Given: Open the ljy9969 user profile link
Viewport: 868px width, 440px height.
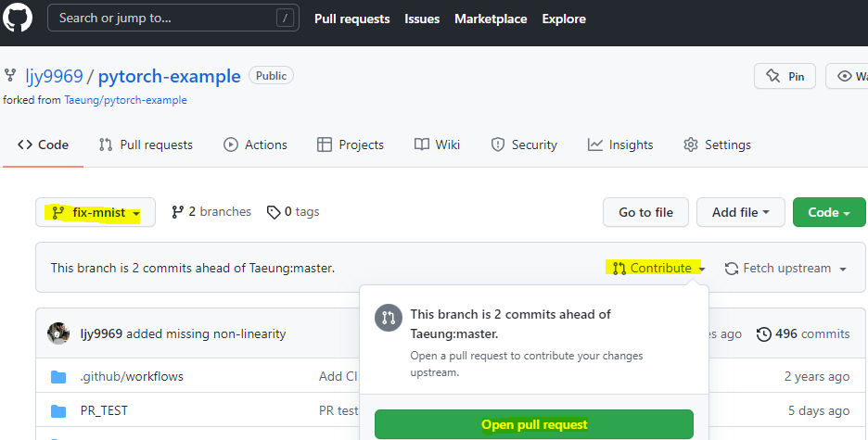Looking at the screenshot, I should [54, 76].
